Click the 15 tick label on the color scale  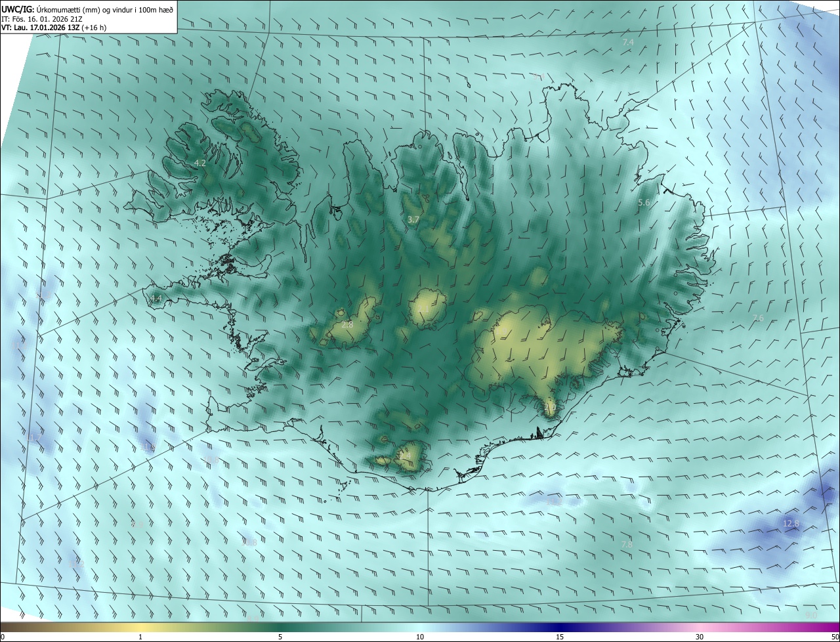[560, 637]
